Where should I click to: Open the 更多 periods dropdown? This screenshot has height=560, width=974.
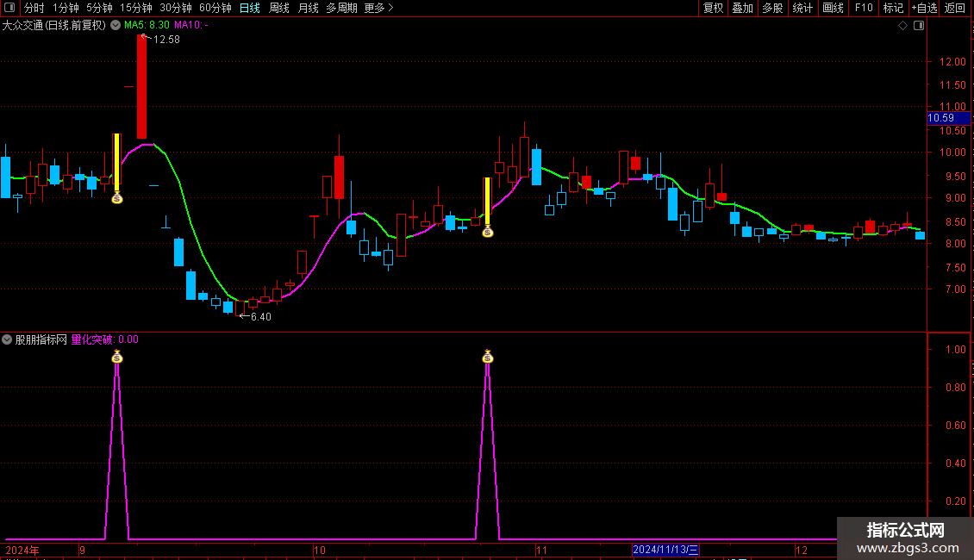[x=379, y=8]
